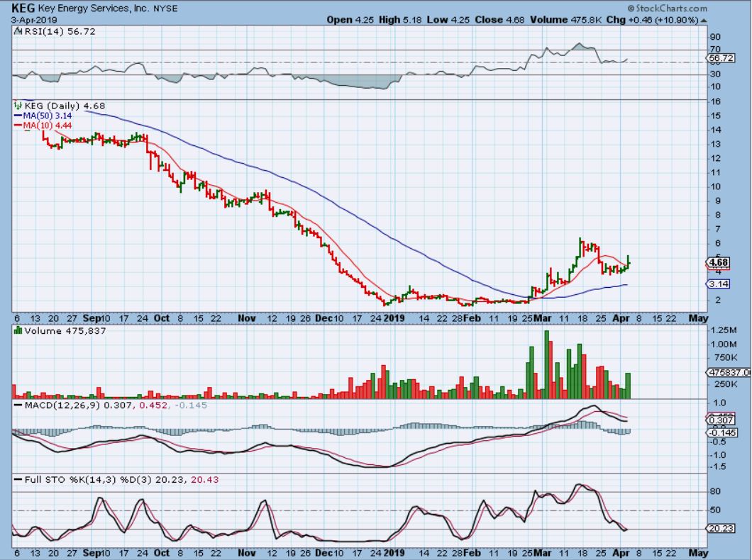Screen dimensions: 752x560
Task: Click the Nov label under the stochastic panel
Action: pyautogui.click(x=246, y=553)
